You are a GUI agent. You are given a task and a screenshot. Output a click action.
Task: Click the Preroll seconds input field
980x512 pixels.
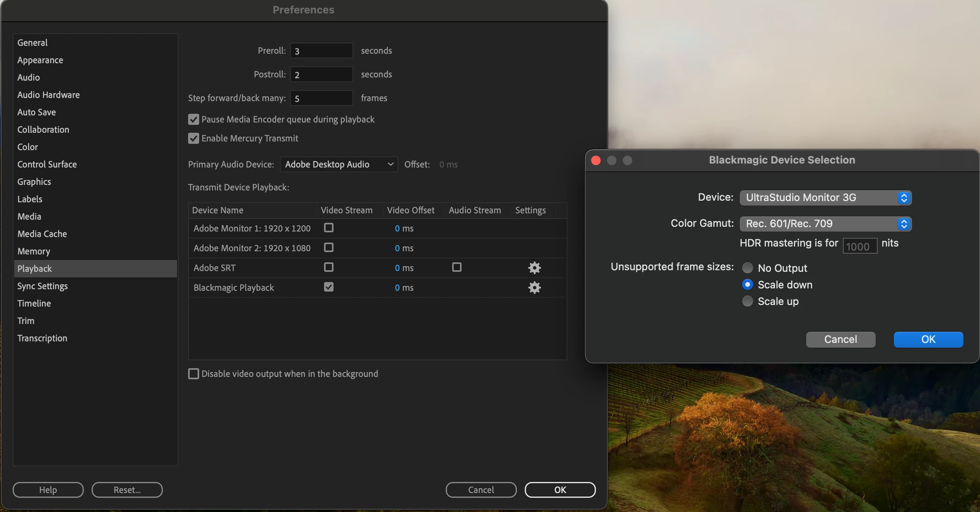coord(321,51)
